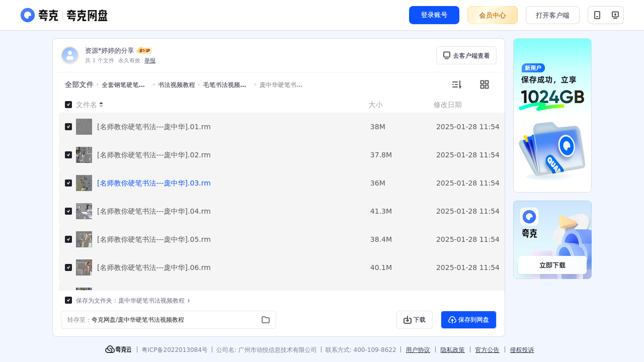
Task: Open the 用户协议 link in footer
Action: (418, 350)
